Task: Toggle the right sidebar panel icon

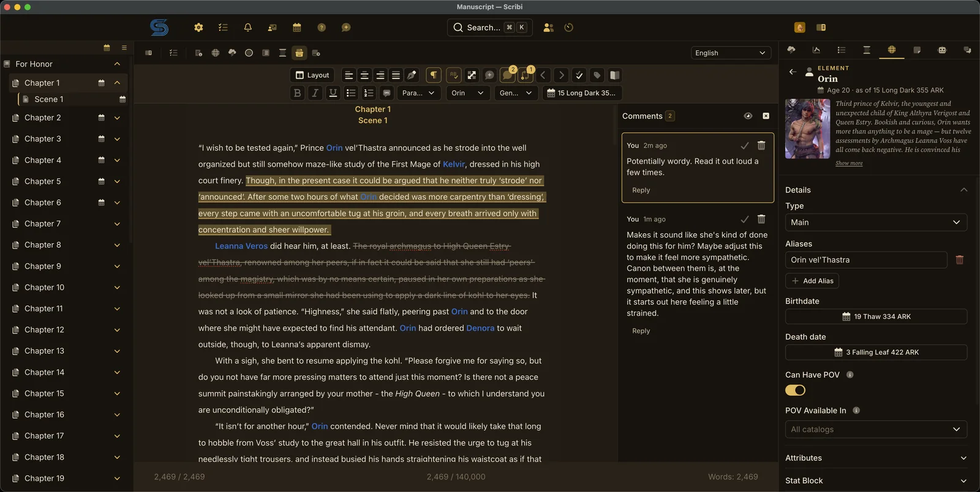Action: tap(821, 28)
